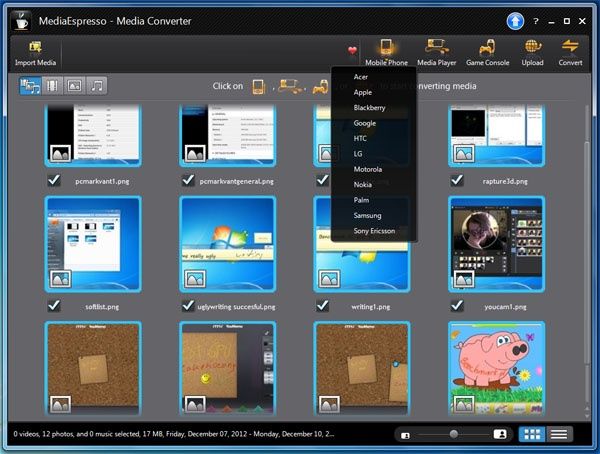
Task: Uncheck rapture3d.png
Action: tap(457, 180)
